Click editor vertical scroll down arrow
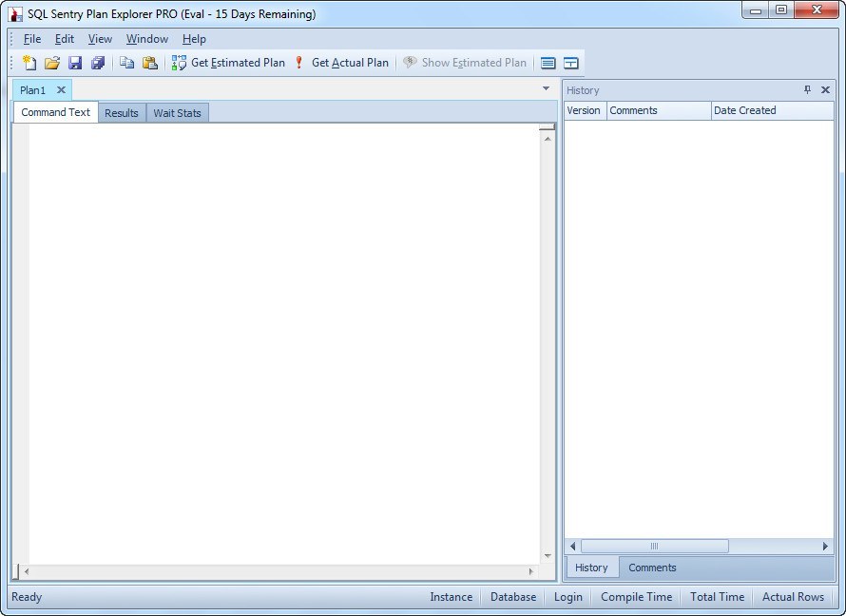The image size is (846, 616). [548, 556]
